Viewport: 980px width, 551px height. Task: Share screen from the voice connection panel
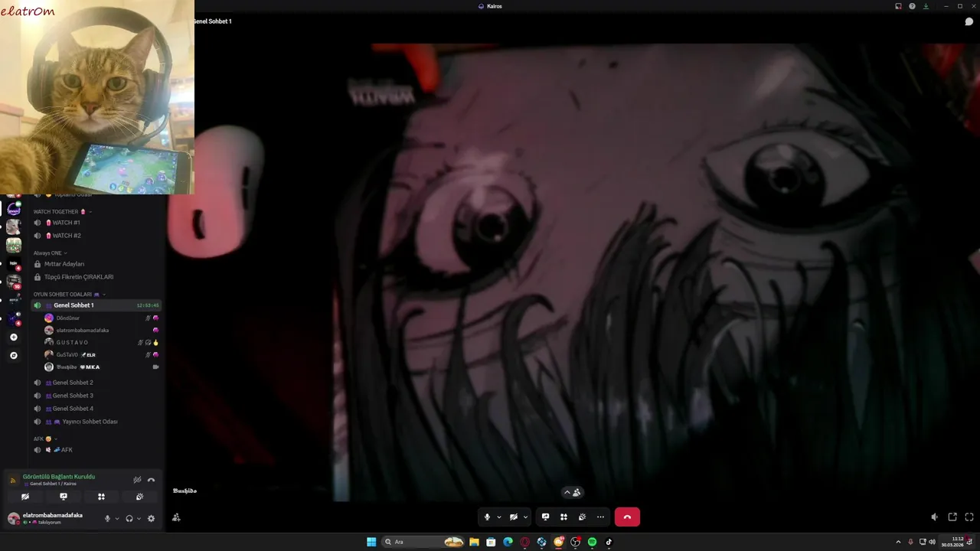click(x=64, y=497)
